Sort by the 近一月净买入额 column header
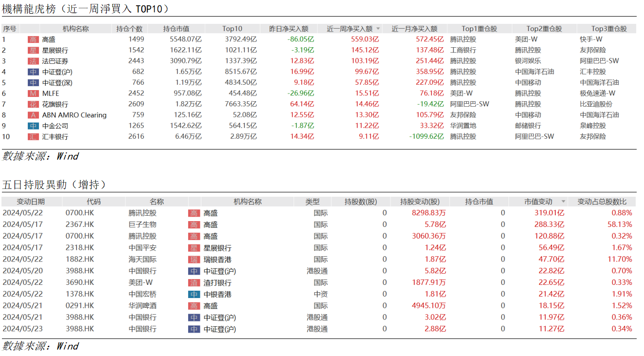 coord(414,29)
